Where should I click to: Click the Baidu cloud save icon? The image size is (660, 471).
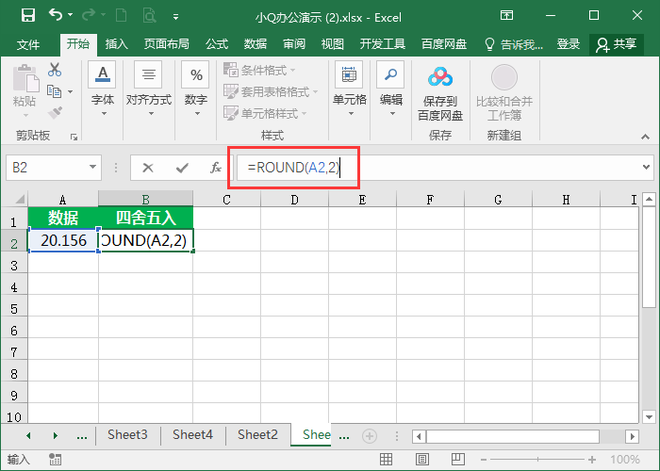(441, 78)
